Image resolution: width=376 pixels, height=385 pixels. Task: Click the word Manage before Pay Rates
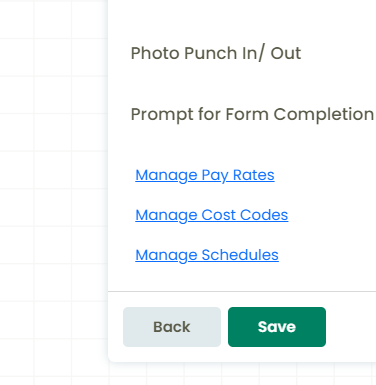[x=166, y=175]
